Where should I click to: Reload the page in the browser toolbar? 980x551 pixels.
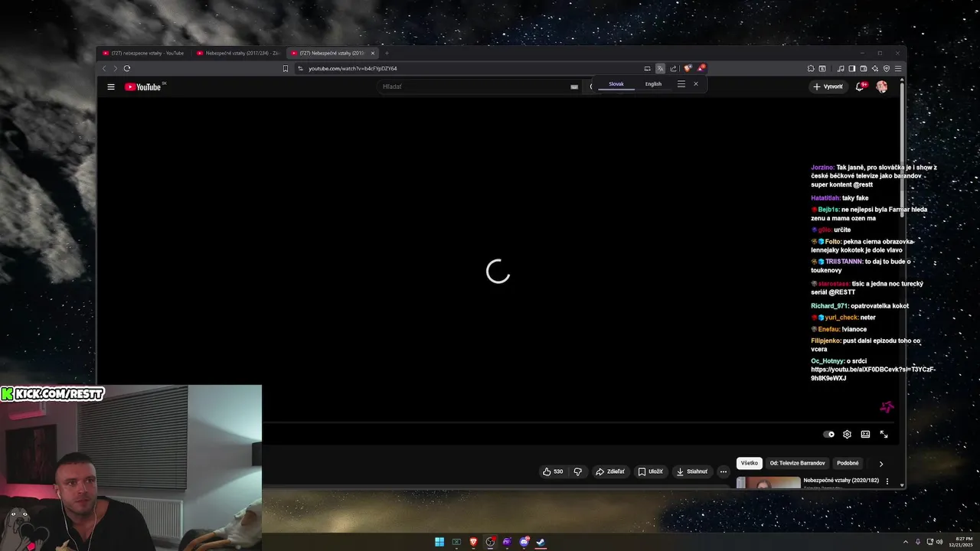(x=127, y=68)
